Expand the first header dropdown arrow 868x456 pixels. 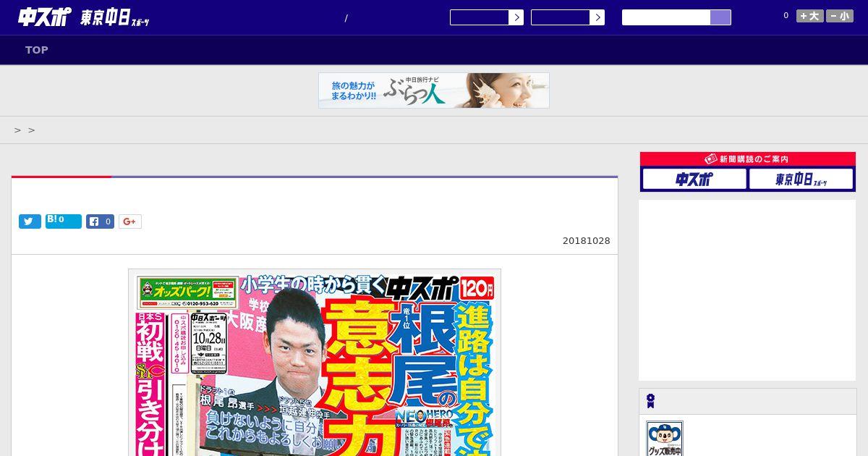[516, 17]
